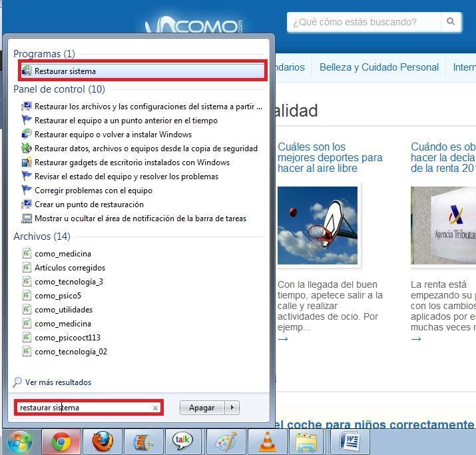The height and width of the screenshot is (455, 476).
Task: Open Artículos corregidos file
Action: [70, 268]
